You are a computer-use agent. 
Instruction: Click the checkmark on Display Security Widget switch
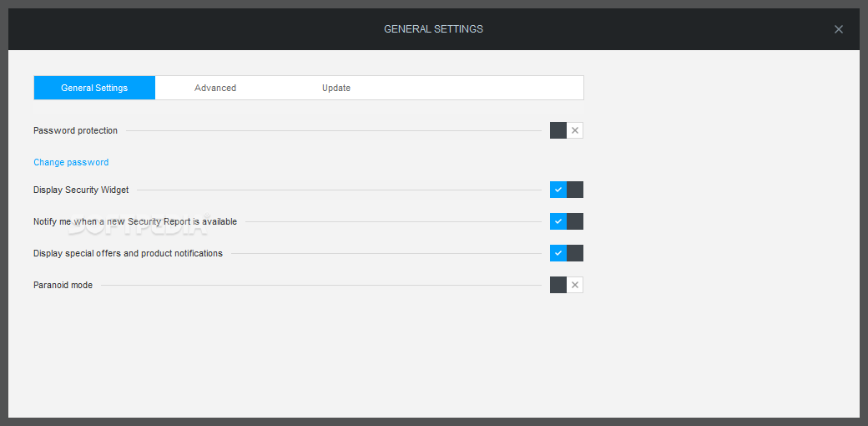558,190
